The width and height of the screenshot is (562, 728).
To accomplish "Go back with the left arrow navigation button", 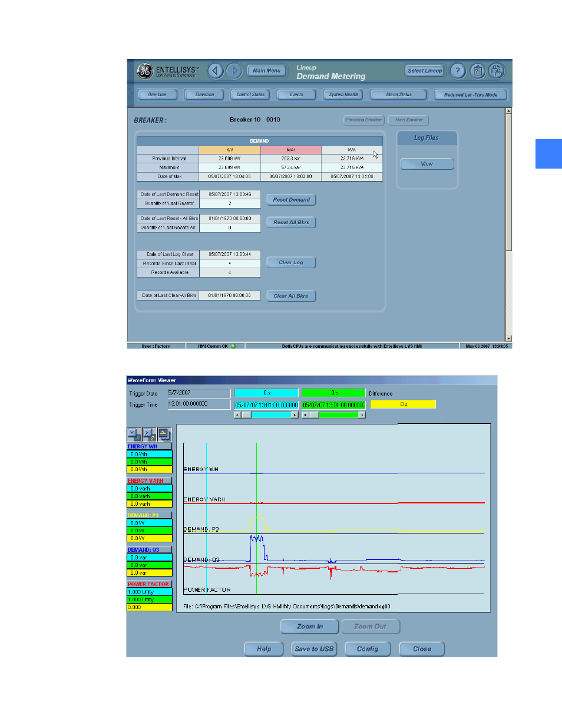I will click(x=216, y=71).
